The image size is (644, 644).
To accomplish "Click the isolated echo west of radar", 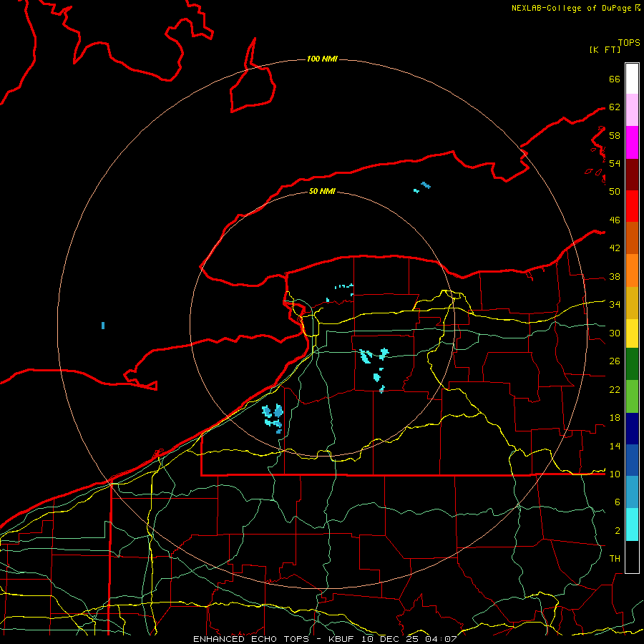I will point(103,326).
